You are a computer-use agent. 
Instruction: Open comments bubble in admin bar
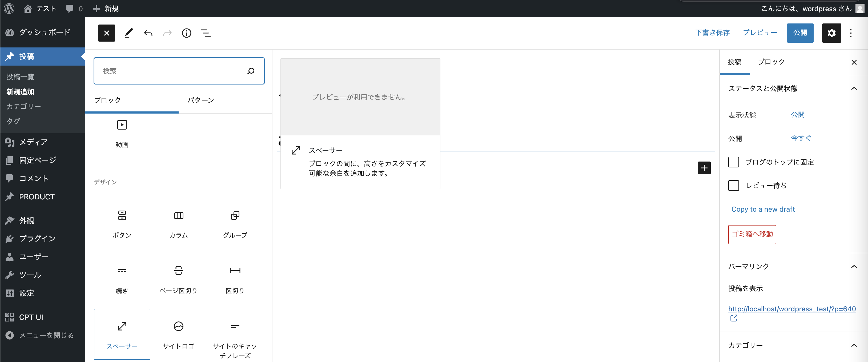coord(74,9)
